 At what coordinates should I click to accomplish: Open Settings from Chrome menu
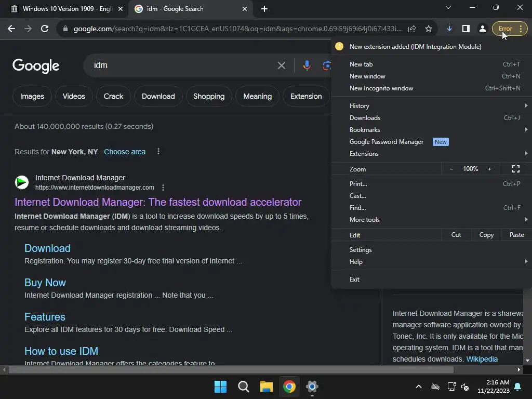pos(432,250)
